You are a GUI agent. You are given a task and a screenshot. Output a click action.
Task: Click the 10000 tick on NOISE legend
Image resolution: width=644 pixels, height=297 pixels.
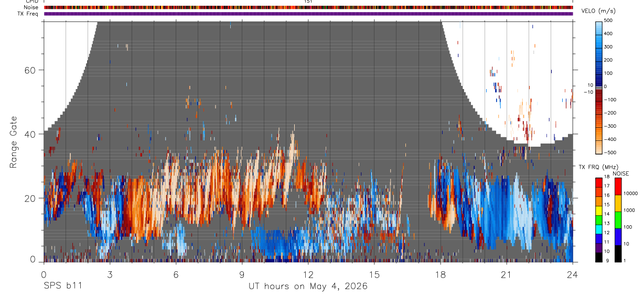point(631,193)
